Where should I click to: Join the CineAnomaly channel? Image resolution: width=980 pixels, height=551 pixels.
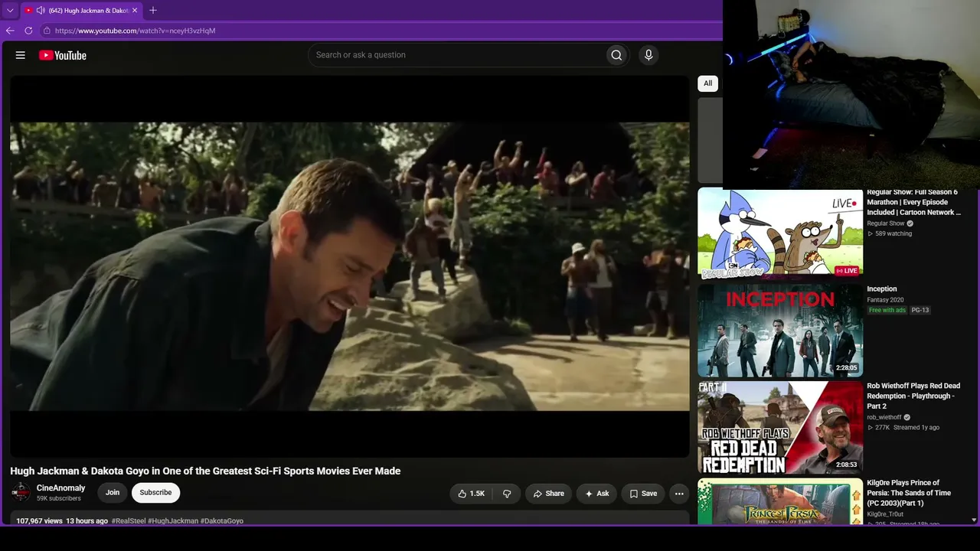click(x=113, y=493)
